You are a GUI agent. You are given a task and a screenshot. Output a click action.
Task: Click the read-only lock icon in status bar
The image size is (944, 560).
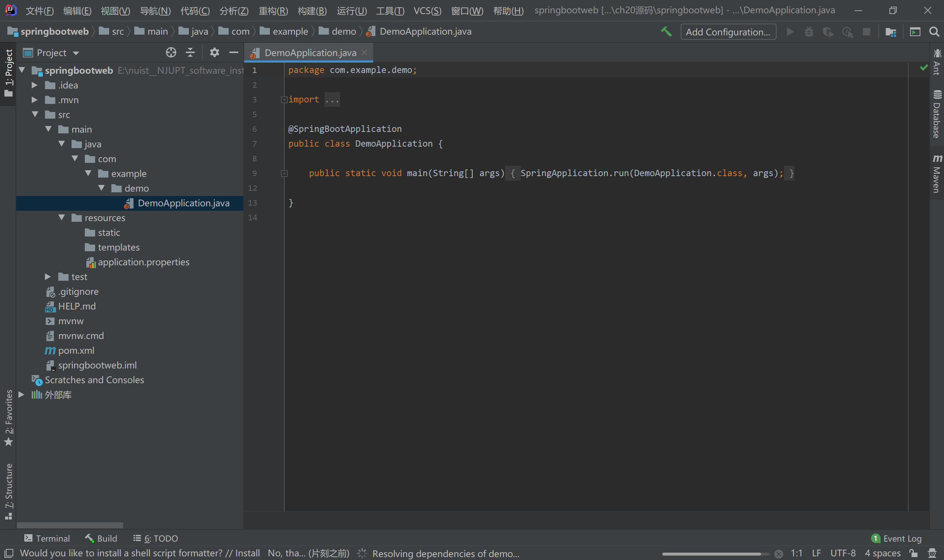[913, 553]
